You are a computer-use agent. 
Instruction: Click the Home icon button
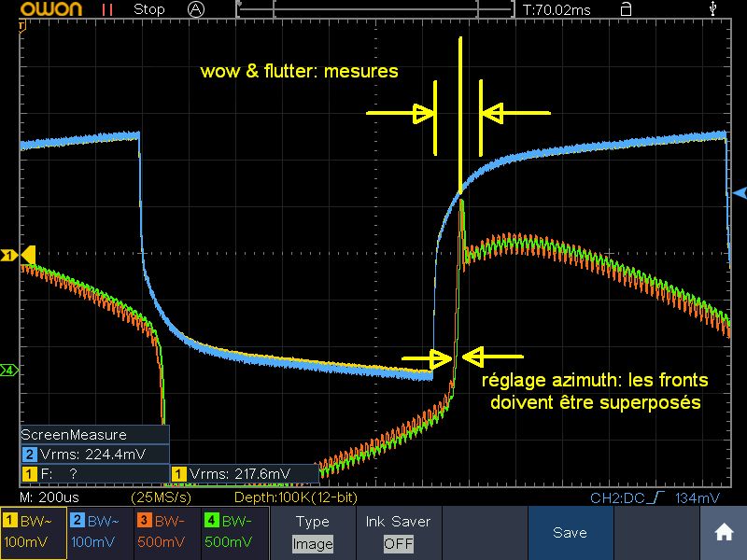point(723,533)
